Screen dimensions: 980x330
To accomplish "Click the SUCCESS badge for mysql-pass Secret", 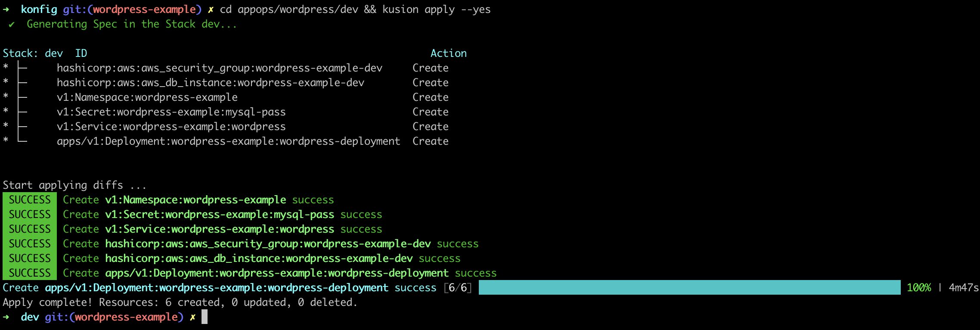I will tap(30, 215).
